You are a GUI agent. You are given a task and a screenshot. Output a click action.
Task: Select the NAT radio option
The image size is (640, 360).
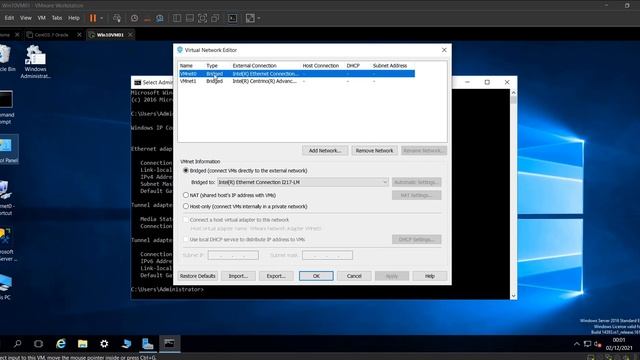186,195
